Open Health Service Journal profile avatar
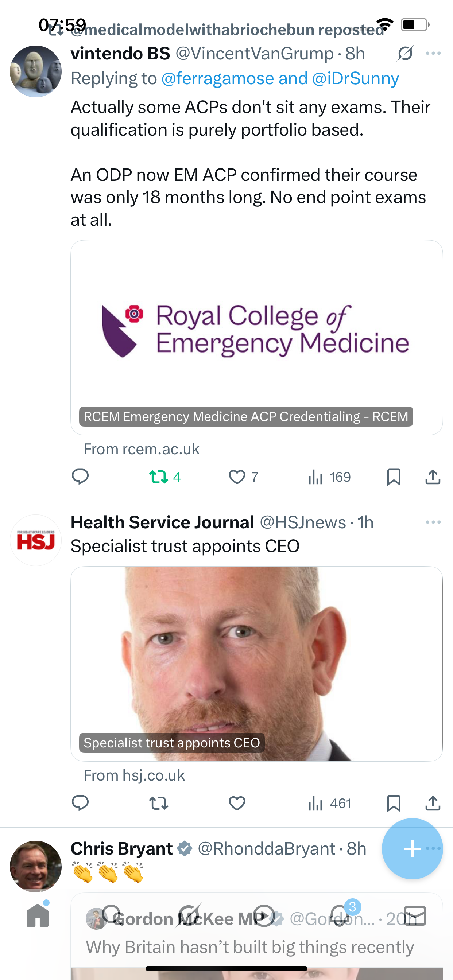453x980 pixels. click(x=36, y=540)
